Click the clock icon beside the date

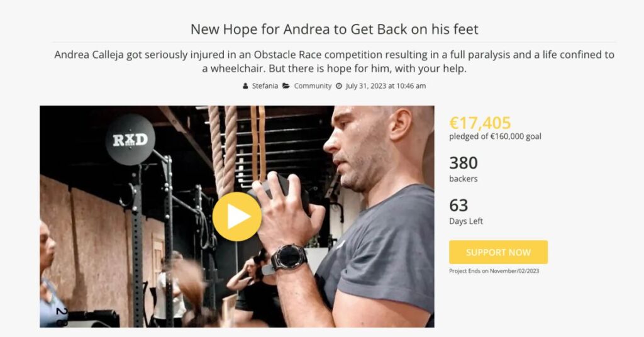click(339, 86)
